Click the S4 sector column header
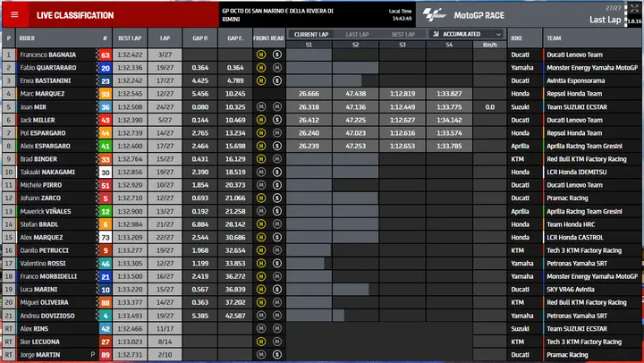 pyautogui.click(x=449, y=45)
